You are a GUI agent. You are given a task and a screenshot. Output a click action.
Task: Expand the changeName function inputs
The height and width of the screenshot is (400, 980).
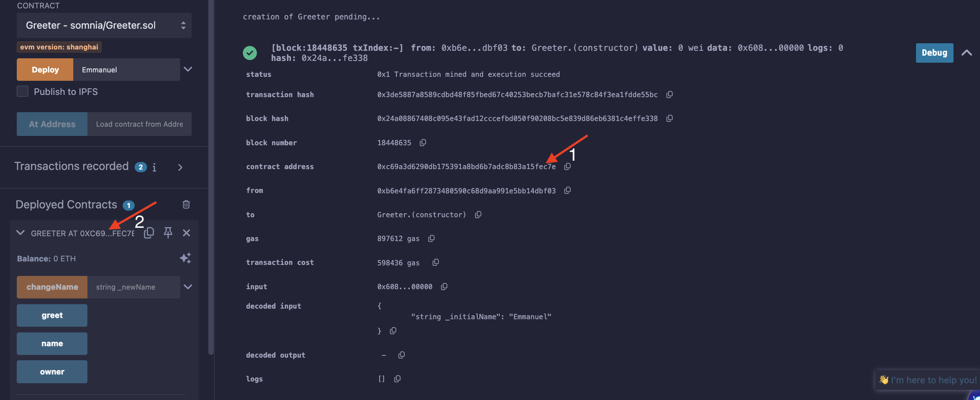point(188,287)
